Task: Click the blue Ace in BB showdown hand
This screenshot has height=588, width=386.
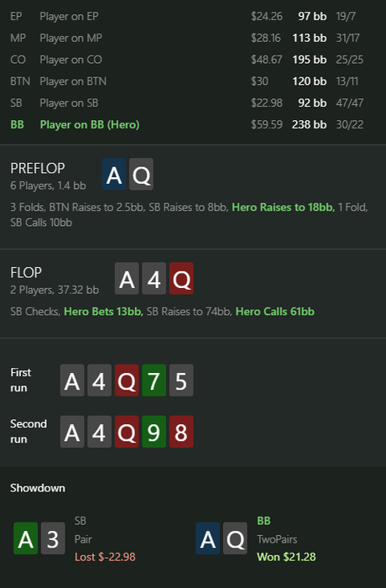Action: [208, 538]
